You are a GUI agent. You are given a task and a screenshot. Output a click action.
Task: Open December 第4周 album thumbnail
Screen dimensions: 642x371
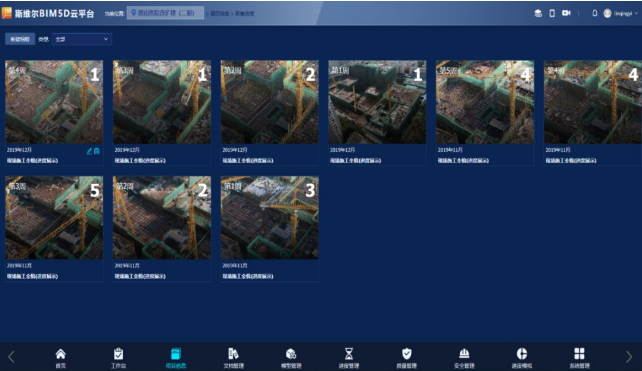(54, 102)
